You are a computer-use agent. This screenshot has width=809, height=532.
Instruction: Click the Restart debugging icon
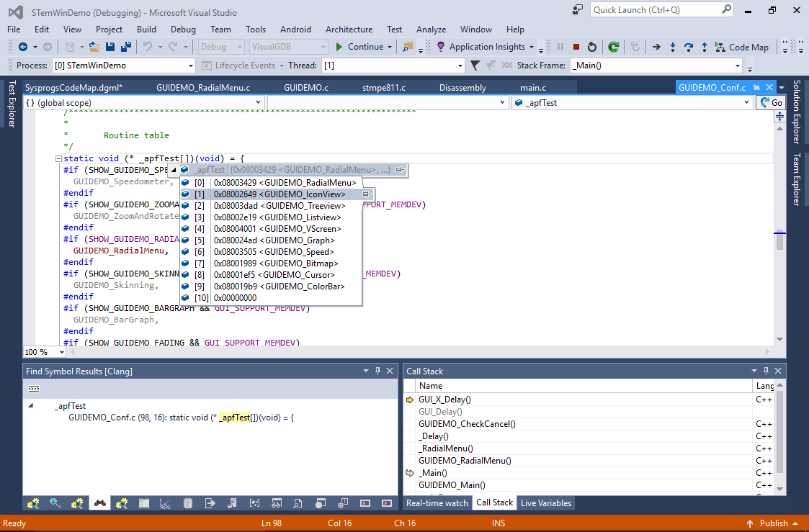pyautogui.click(x=591, y=47)
